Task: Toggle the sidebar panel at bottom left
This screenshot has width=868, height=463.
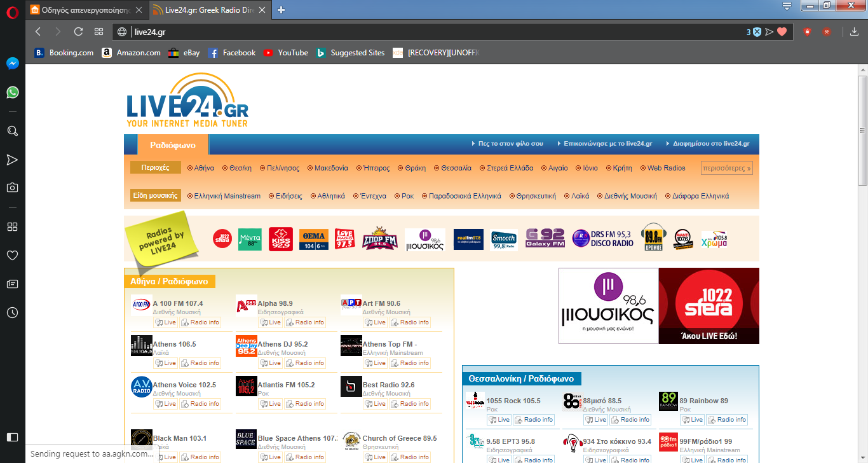Action: click(12, 437)
